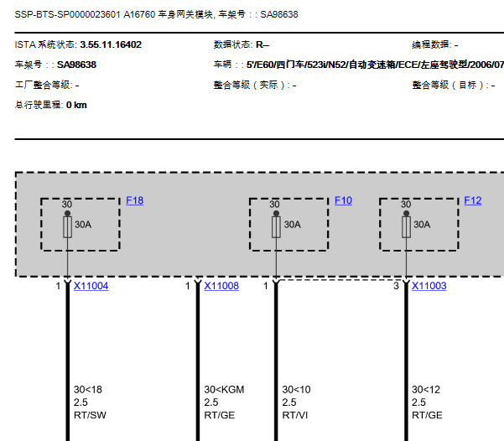The height and width of the screenshot is (441, 504).
Task: Follow the X11003 connector link
Action: [429, 286]
